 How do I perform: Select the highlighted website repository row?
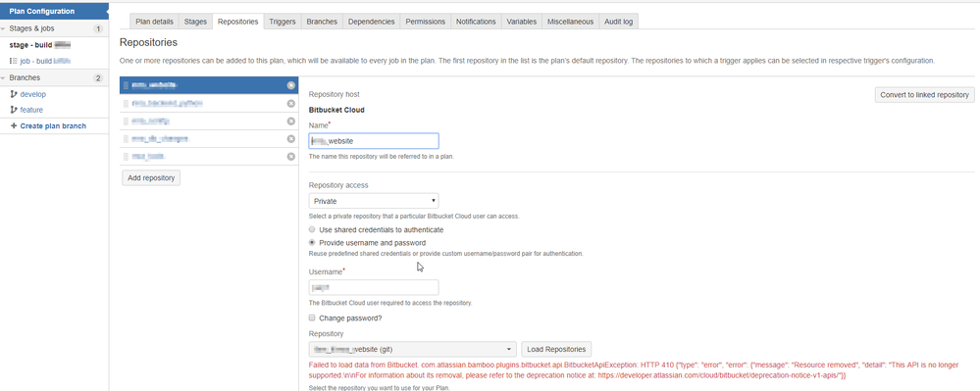[x=209, y=85]
